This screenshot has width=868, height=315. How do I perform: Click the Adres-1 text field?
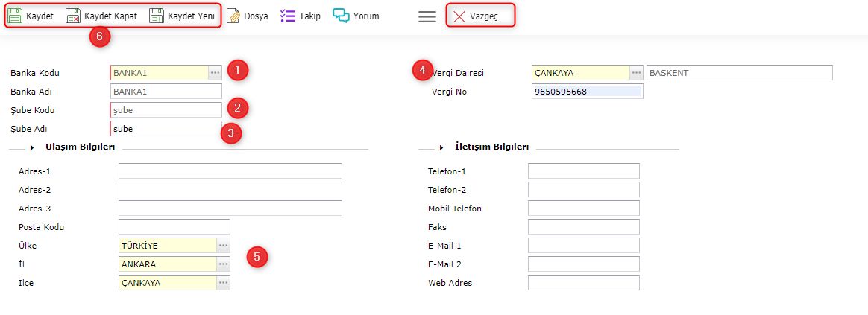[x=230, y=171]
